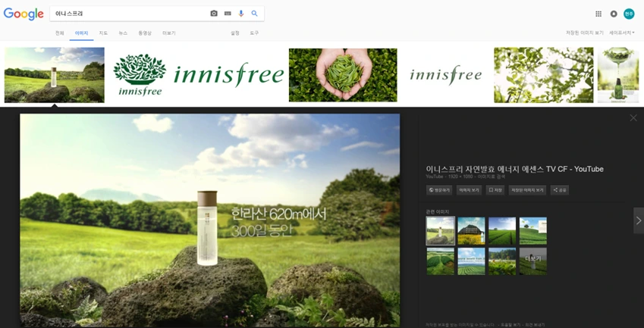Click the large preview image

pos(210,220)
